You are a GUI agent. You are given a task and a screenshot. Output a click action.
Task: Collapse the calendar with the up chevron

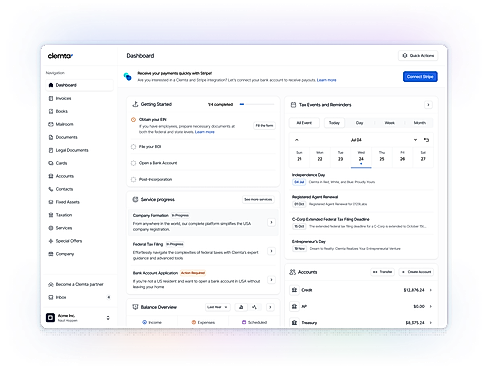tap(297, 140)
